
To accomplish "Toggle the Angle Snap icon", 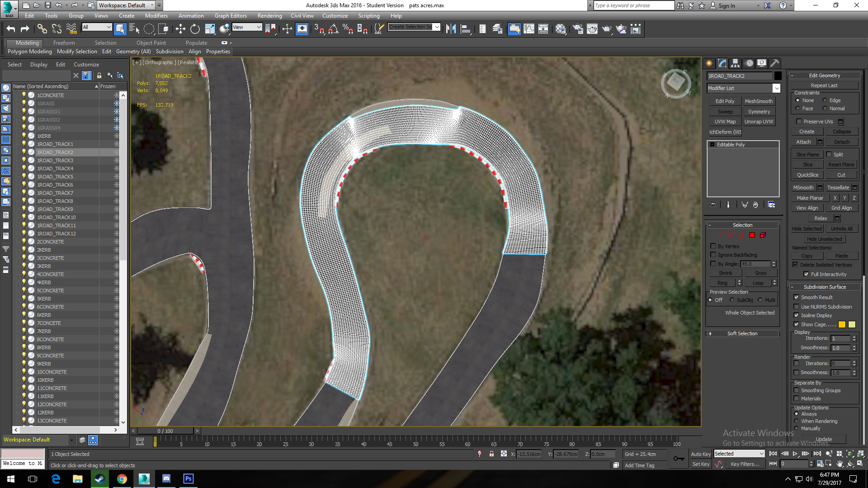I will [334, 29].
